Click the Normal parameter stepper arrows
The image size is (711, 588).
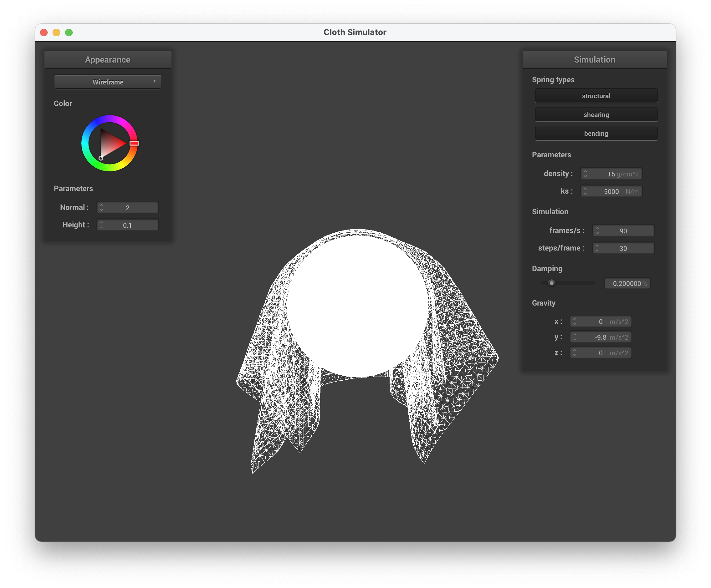click(101, 207)
